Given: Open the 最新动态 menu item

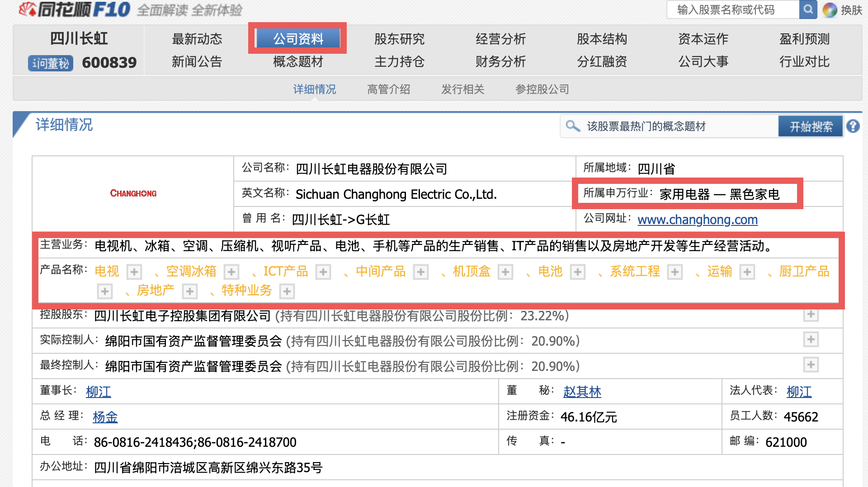Looking at the screenshot, I should [197, 39].
